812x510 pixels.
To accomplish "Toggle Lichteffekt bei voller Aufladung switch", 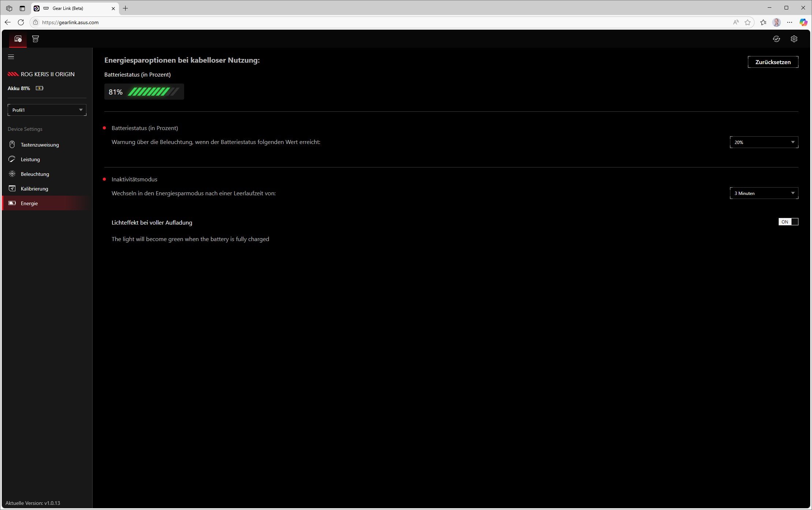I will (x=788, y=222).
